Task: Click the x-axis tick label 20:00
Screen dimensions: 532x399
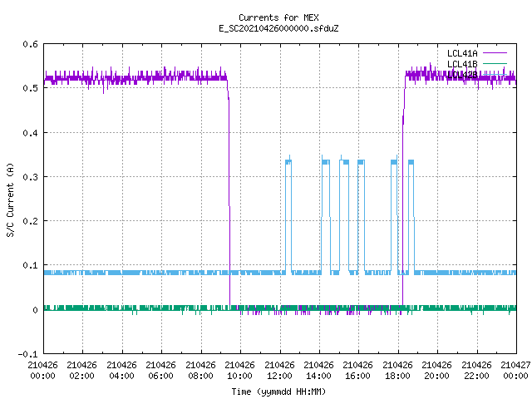Action: [436, 376]
